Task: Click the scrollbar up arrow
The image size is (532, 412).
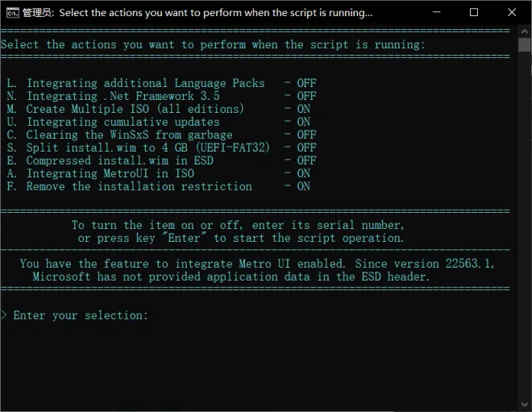Action: click(x=525, y=32)
